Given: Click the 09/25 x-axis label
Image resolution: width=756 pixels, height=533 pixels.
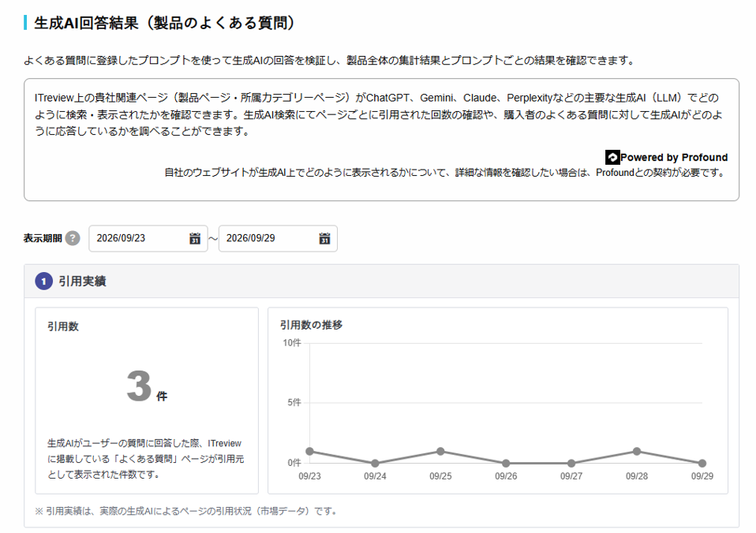Looking at the screenshot, I should point(440,476).
